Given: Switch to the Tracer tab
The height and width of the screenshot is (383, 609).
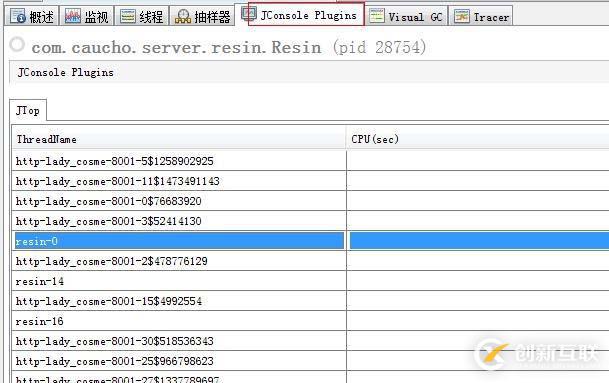Looking at the screenshot, I should 481,16.
